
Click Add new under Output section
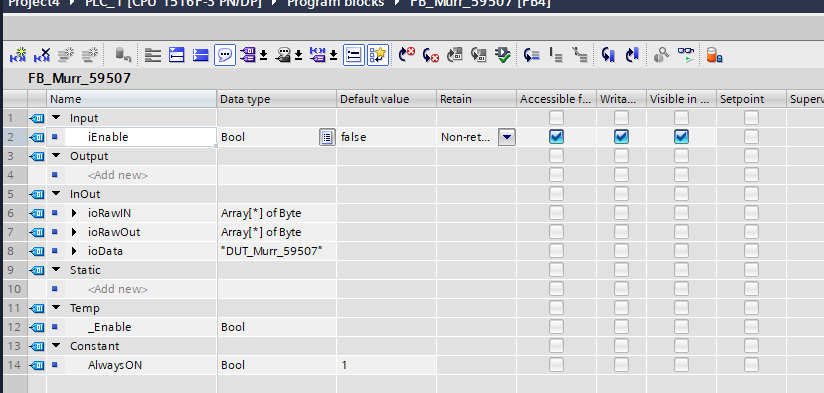point(118,175)
